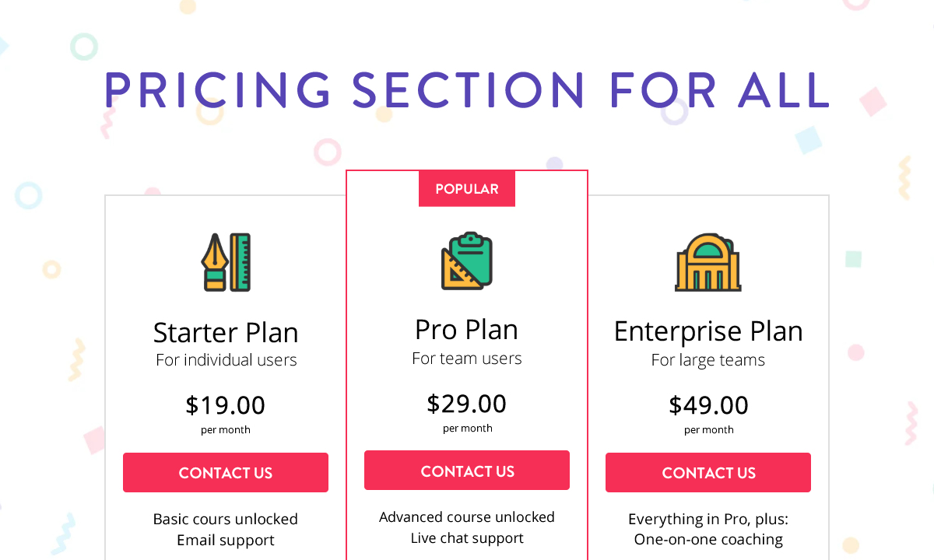Click the $29.00 price text
934x560 pixels.
(467, 404)
